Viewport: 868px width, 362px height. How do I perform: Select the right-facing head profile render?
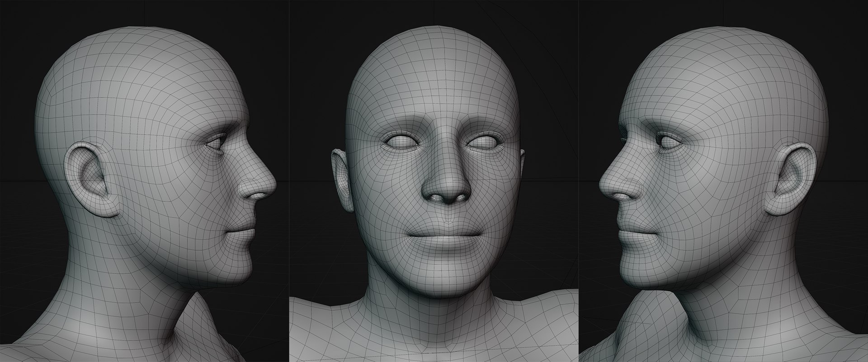pos(145,181)
